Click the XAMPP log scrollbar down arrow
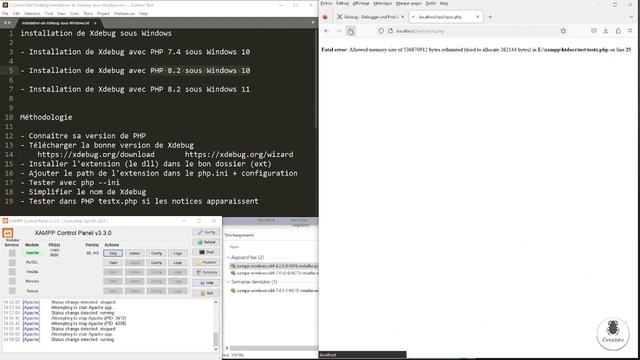This screenshot has height=360, width=640. pyautogui.click(x=216, y=349)
